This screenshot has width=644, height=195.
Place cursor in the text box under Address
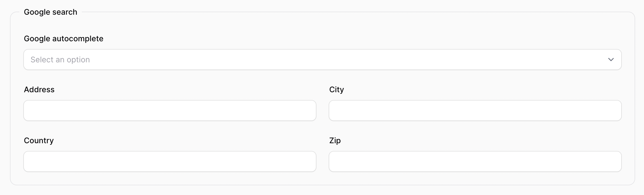pos(170,111)
